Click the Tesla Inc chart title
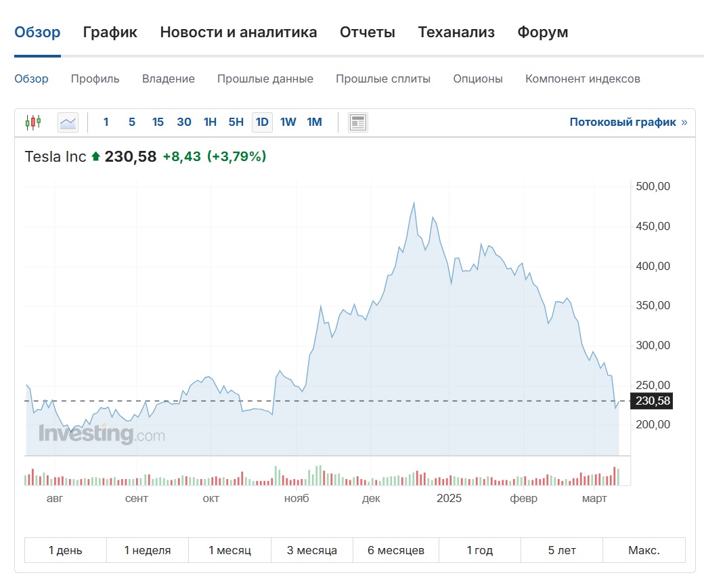Image resolution: width=704 pixels, height=588 pixels. pos(56,157)
